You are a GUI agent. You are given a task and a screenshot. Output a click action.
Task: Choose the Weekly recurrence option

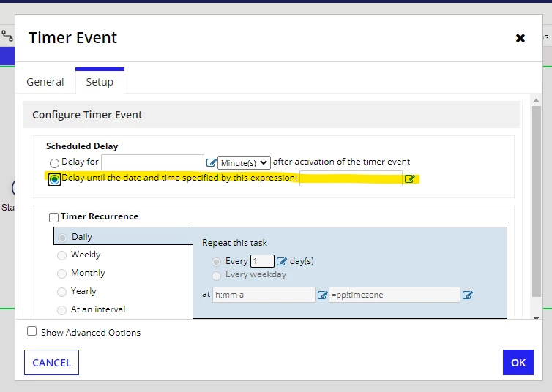pos(61,255)
